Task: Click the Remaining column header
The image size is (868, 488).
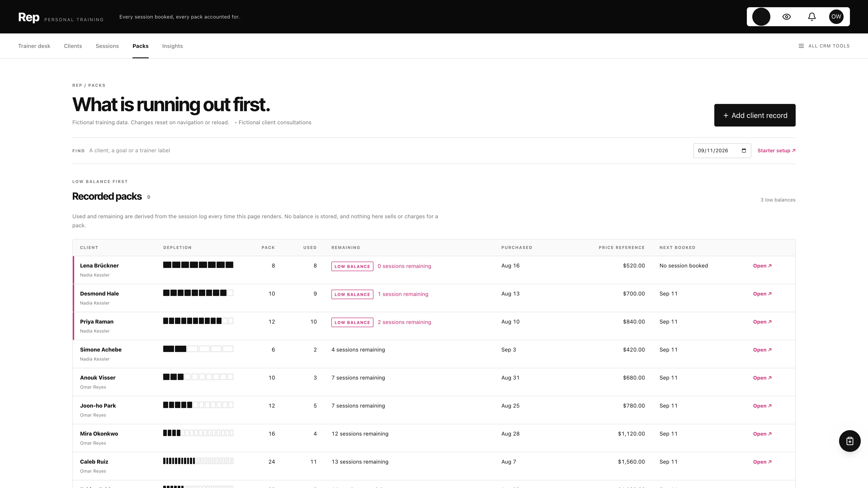Action: tap(346, 248)
